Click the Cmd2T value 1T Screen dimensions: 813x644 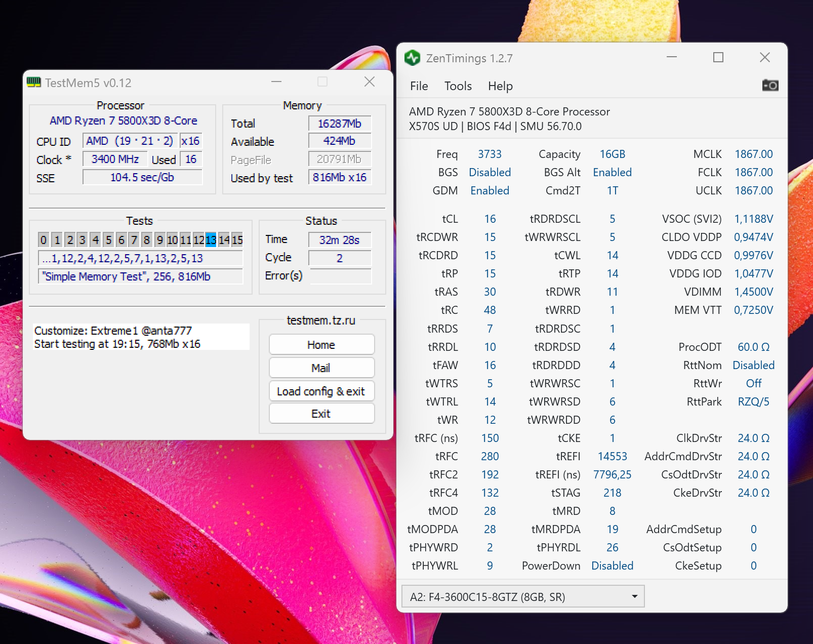[613, 190]
